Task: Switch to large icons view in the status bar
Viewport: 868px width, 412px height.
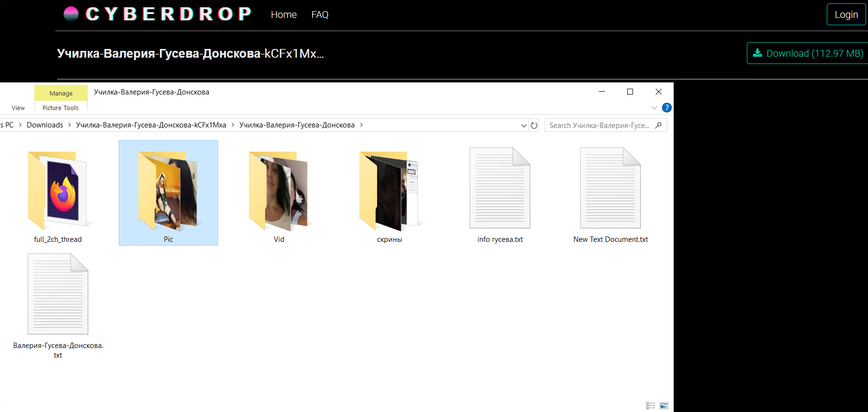Action: coord(664,406)
